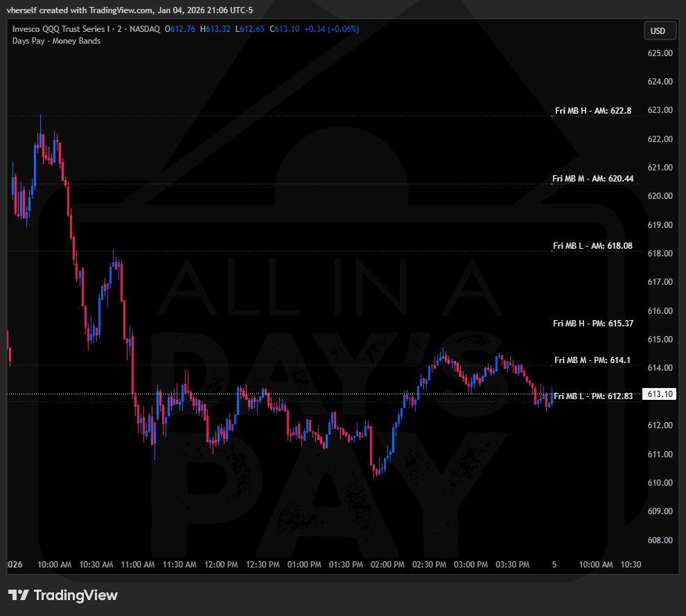The height and width of the screenshot is (616, 686).
Task: Click the 01:00 PM time axis label
Action: point(304,564)
